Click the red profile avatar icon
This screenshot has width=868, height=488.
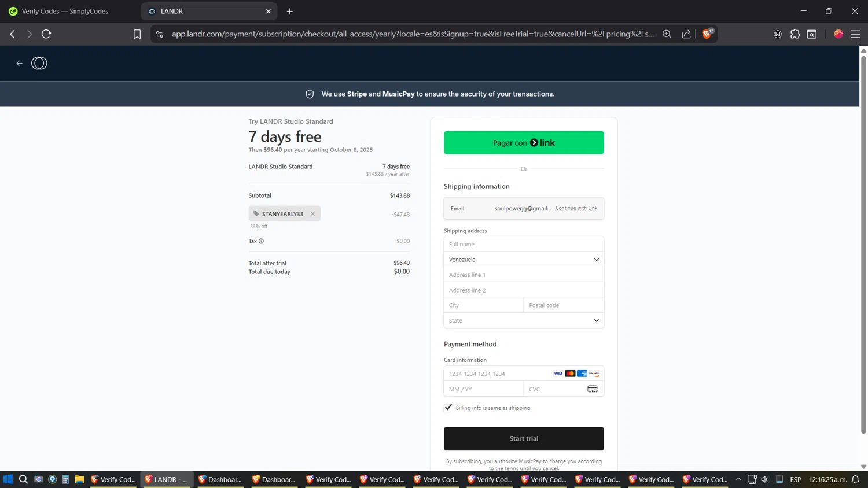point(838,34)
